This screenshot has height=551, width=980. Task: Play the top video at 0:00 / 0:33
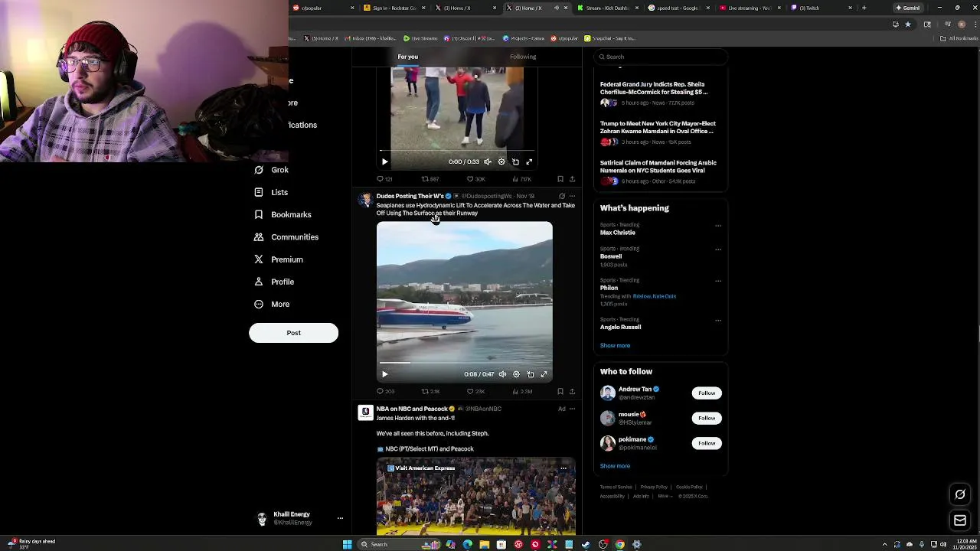tap(384, 161)
